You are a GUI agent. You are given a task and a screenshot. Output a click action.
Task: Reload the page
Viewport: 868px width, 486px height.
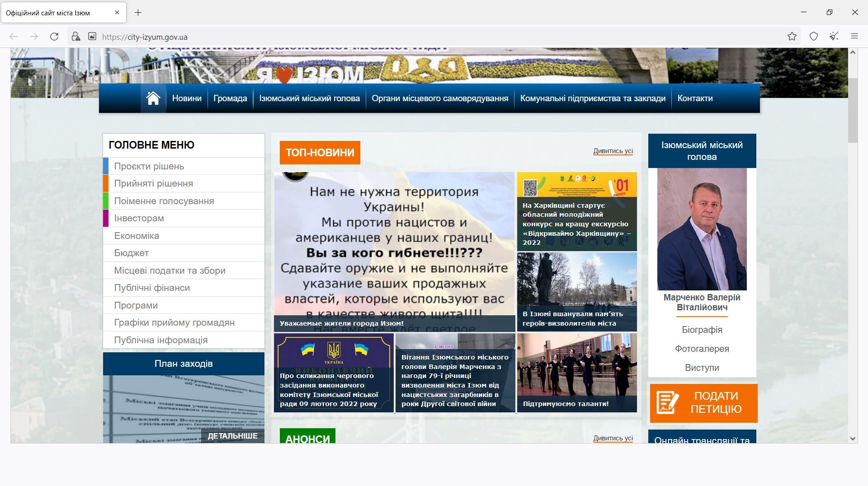coord(54,37)
